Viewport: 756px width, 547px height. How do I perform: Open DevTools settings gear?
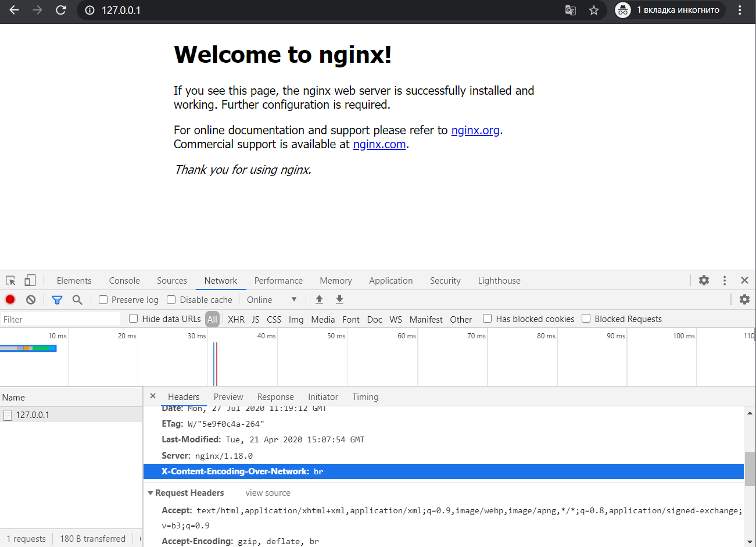[x=704, y=280]
